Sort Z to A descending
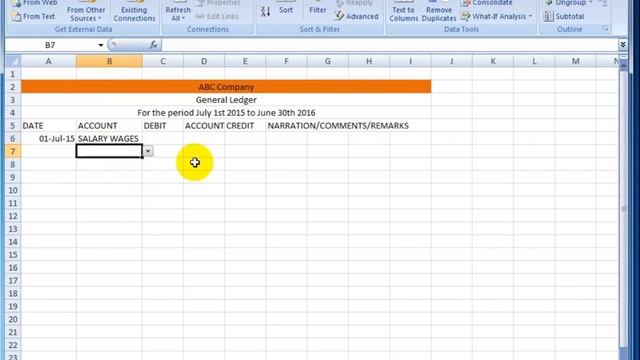640x360 pixels. tap(265, 12)
